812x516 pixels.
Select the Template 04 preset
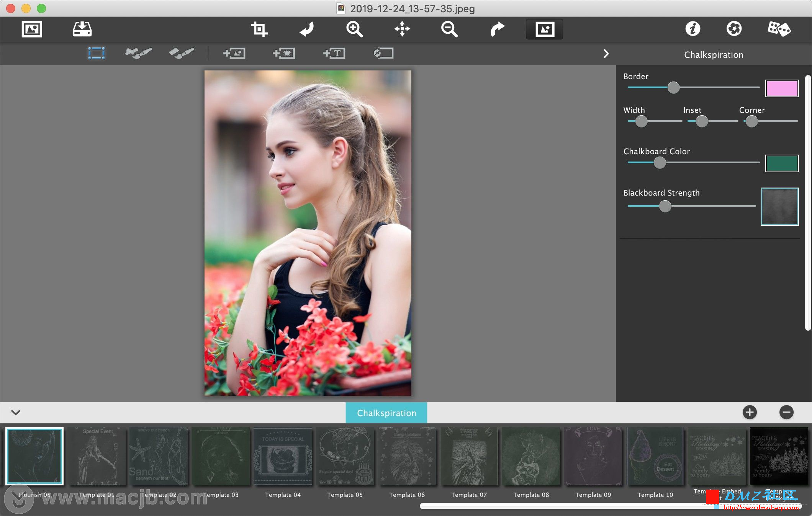click(x=283, y=456)
